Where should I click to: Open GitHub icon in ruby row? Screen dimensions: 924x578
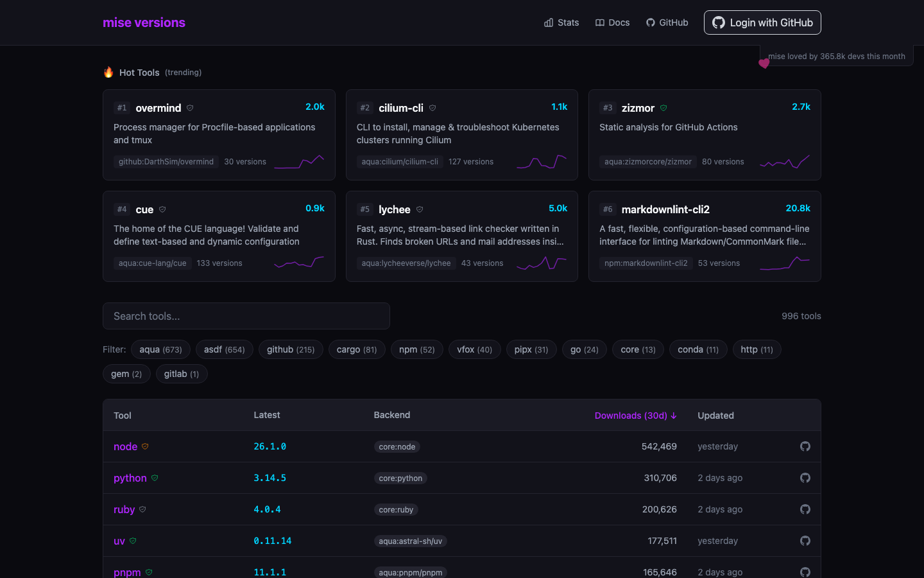805,509
